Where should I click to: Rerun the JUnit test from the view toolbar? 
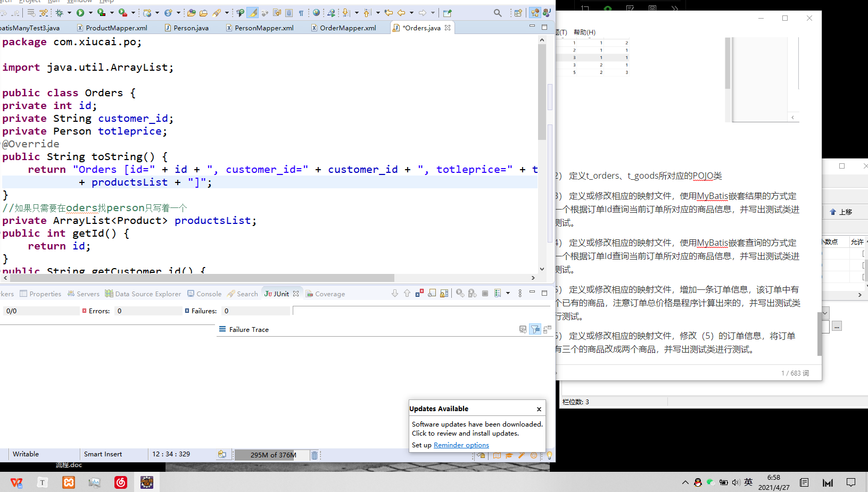point(460,293)
